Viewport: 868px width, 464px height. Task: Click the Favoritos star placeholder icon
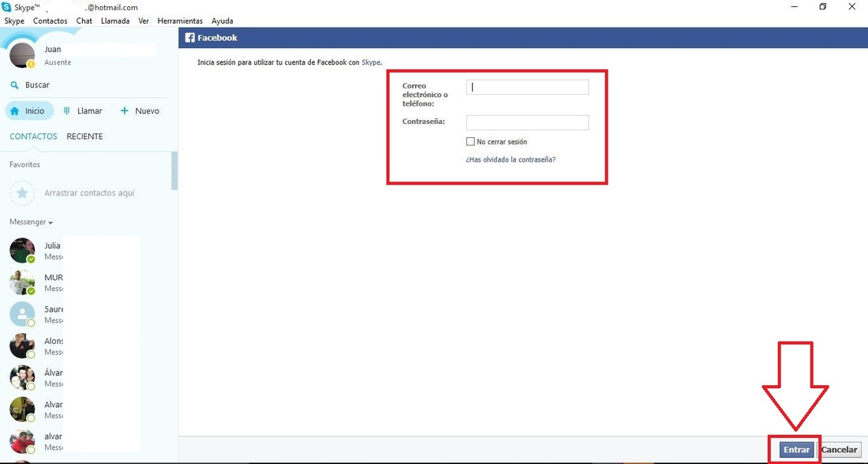[x=22, y=193]
